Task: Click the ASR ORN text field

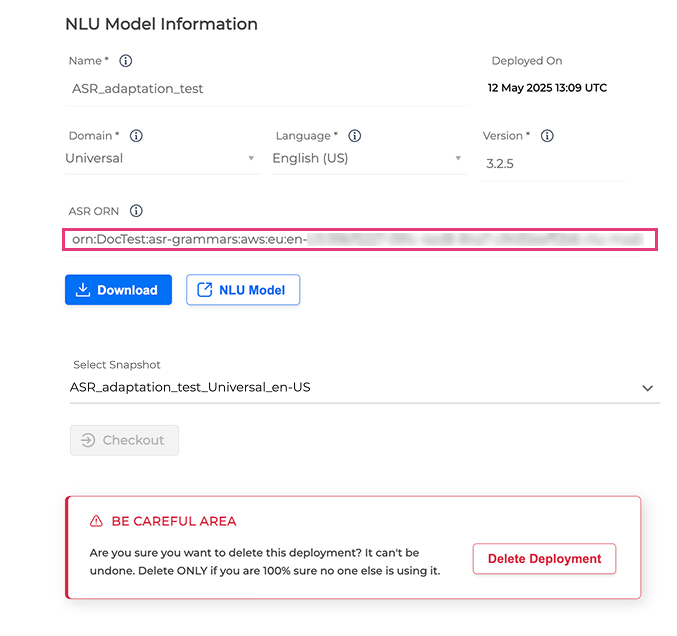Action: [x=360, y=239]
